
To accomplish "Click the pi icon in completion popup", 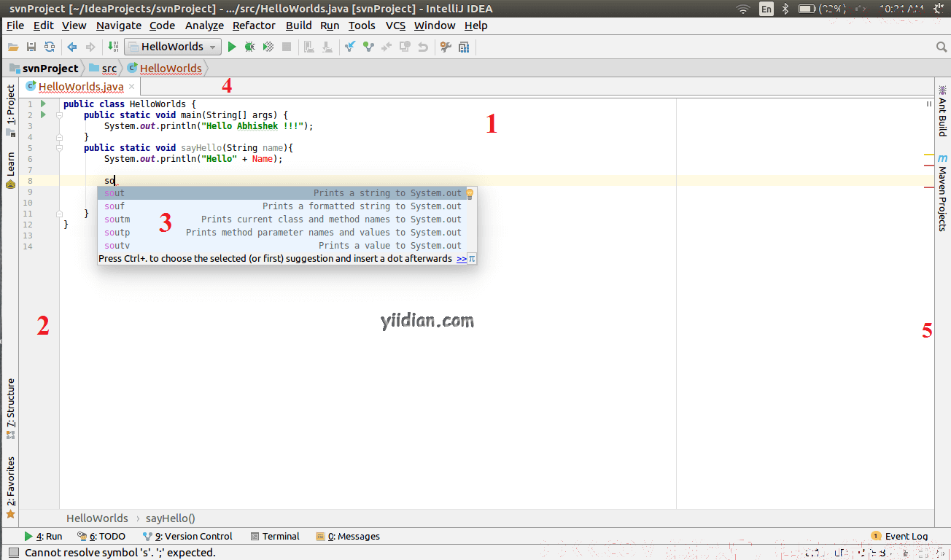I will pos(472,258).
